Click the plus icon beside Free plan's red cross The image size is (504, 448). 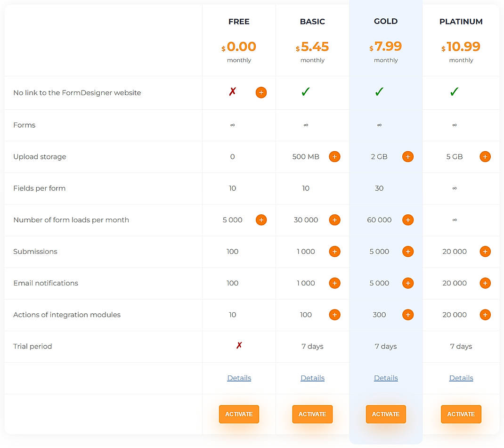pos(261,92)
